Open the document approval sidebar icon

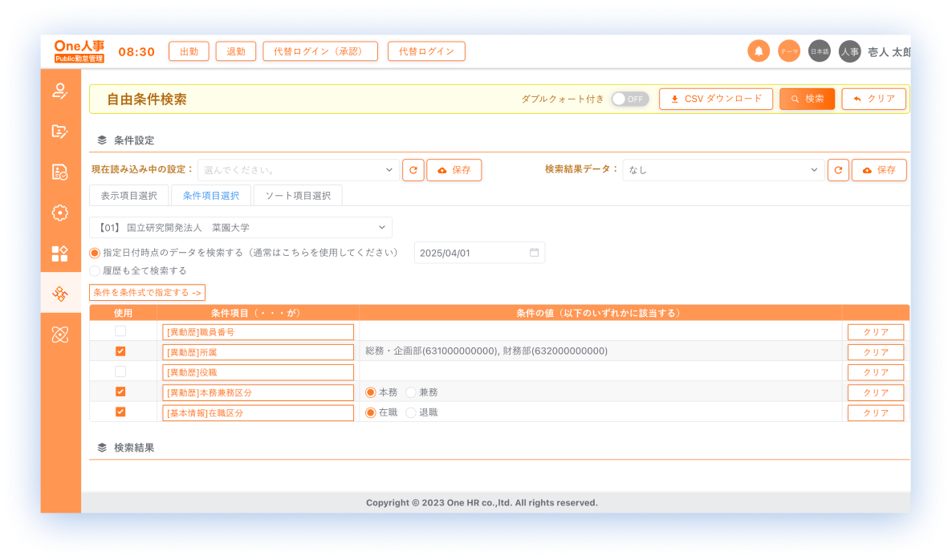tap(59, 172)
